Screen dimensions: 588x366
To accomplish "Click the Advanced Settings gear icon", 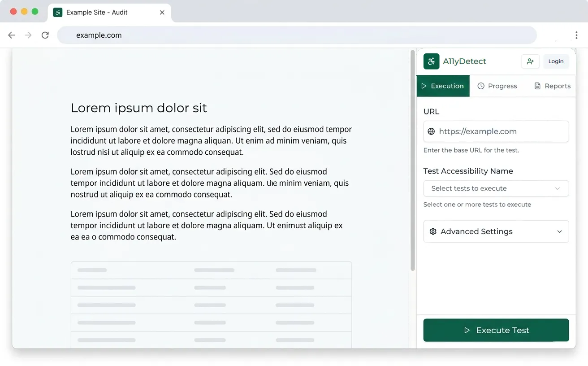I will (433, 231).
